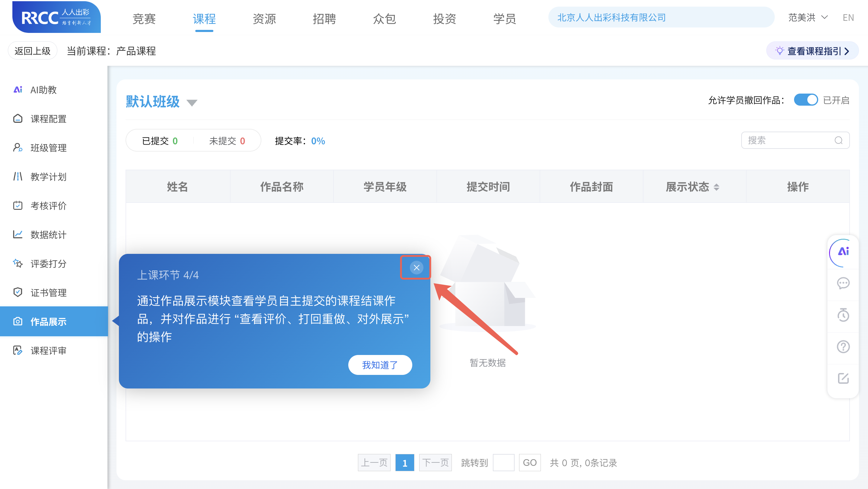This screenshot has width=868, height=489.
Task: Filter by 未提交 0
Action: coord(227,141)
